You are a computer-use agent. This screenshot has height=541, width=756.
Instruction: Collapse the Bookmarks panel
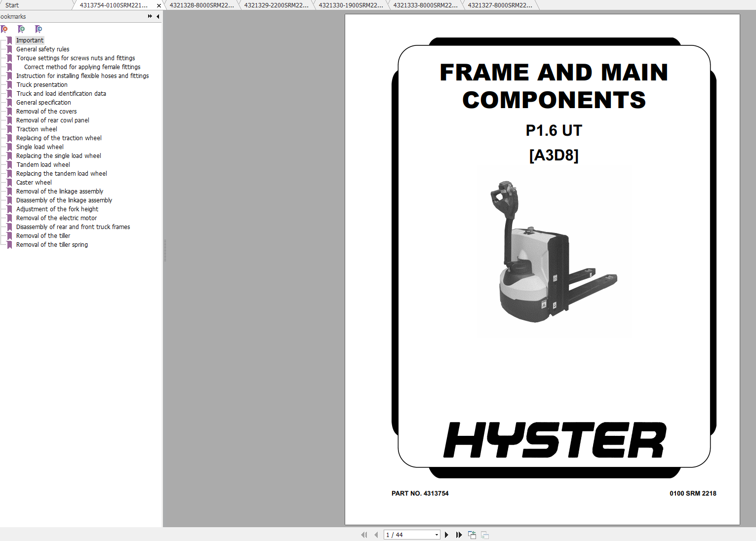[158, 16]
